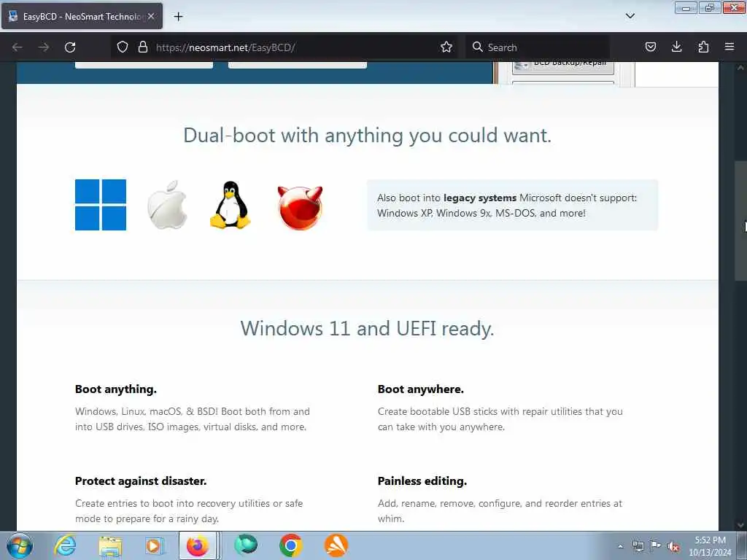This screenshot has width=747, height=560.
Task: Click the scrollbar up arrow
Action: click(740, 68)
